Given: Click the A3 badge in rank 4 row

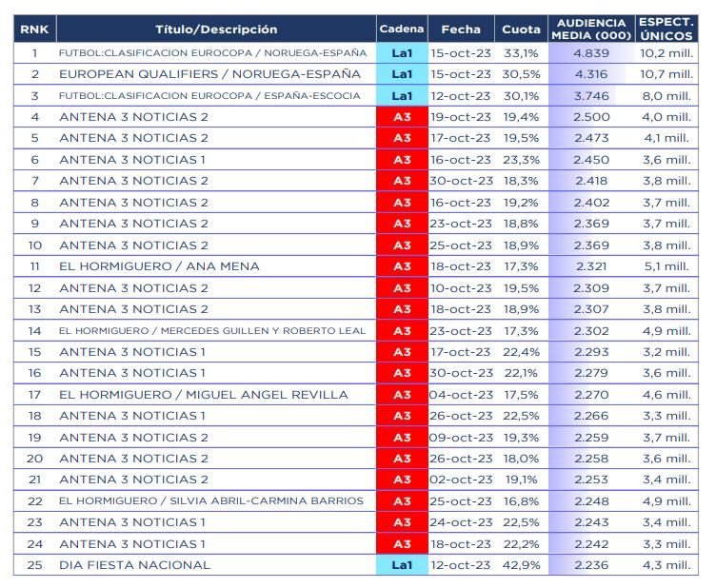Looking at the screenshot, I should click(402, 117).
